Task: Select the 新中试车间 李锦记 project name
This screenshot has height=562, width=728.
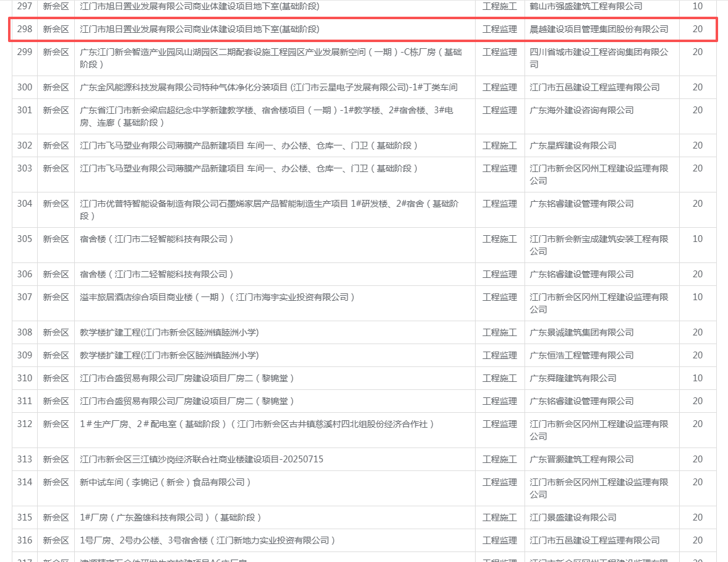Action: [165, 482]
